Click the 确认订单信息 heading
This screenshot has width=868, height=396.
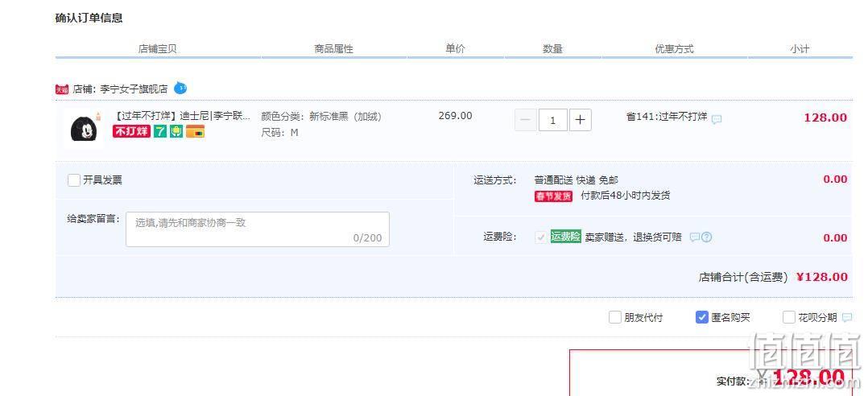[x=89, y=18]
